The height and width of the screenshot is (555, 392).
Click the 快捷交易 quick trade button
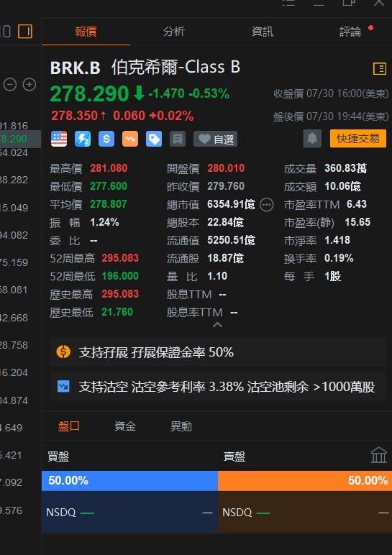pos(358,139)
